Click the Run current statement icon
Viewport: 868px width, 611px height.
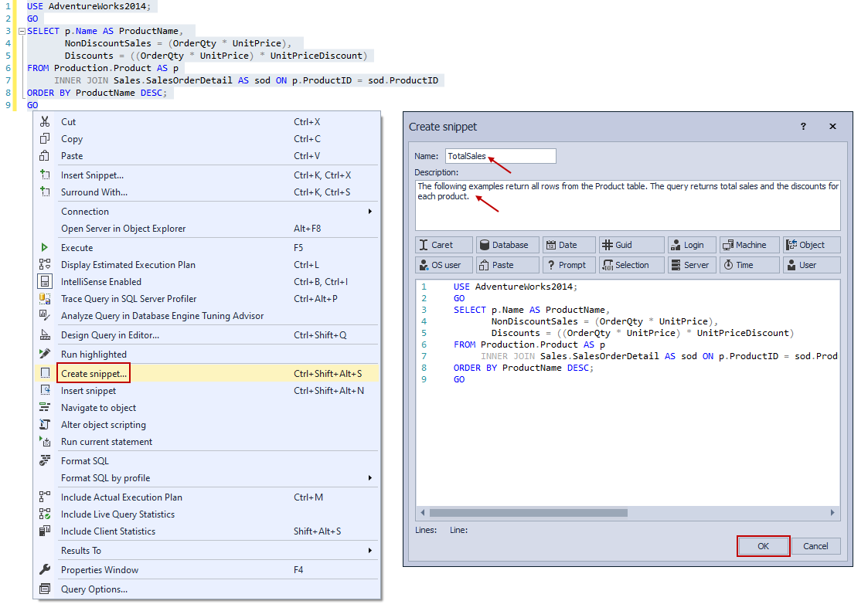coord(45,442)
